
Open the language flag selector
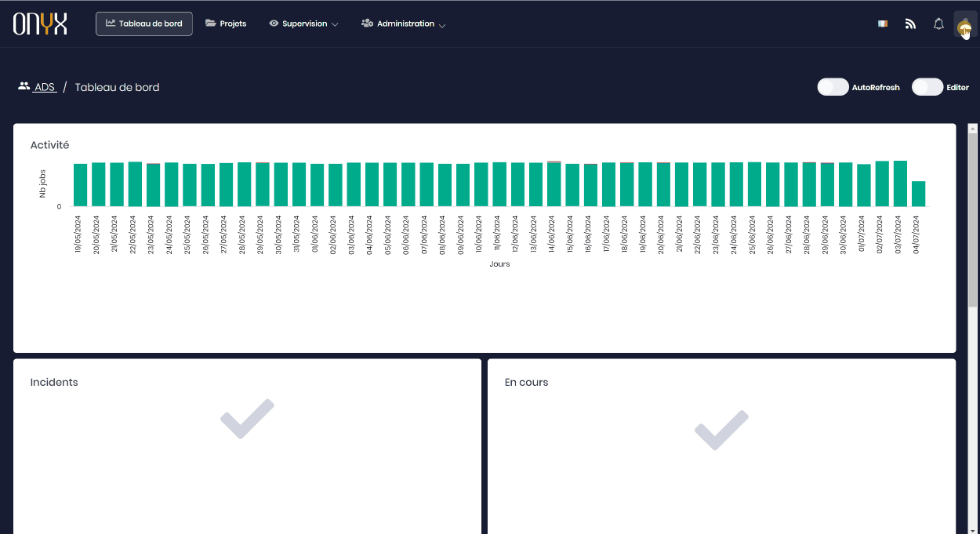[x=883, y=24]
